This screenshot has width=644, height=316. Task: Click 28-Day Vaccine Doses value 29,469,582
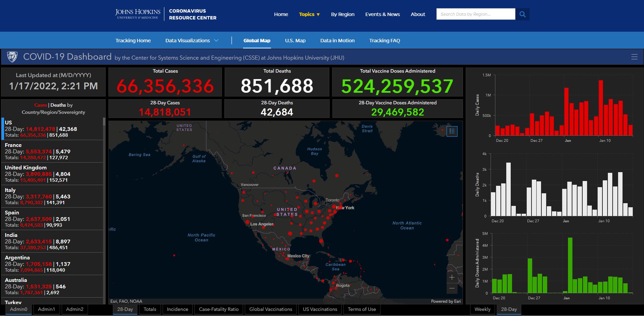(398, 112)
